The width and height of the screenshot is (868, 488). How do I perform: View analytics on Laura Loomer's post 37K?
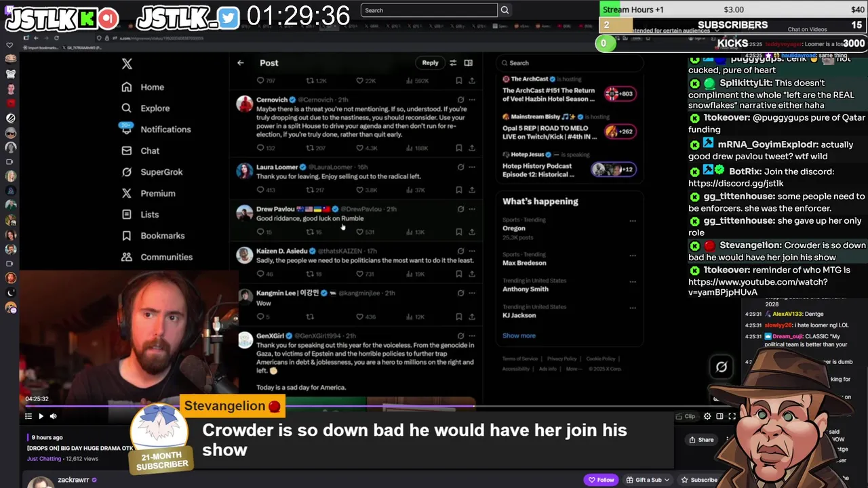414,190
